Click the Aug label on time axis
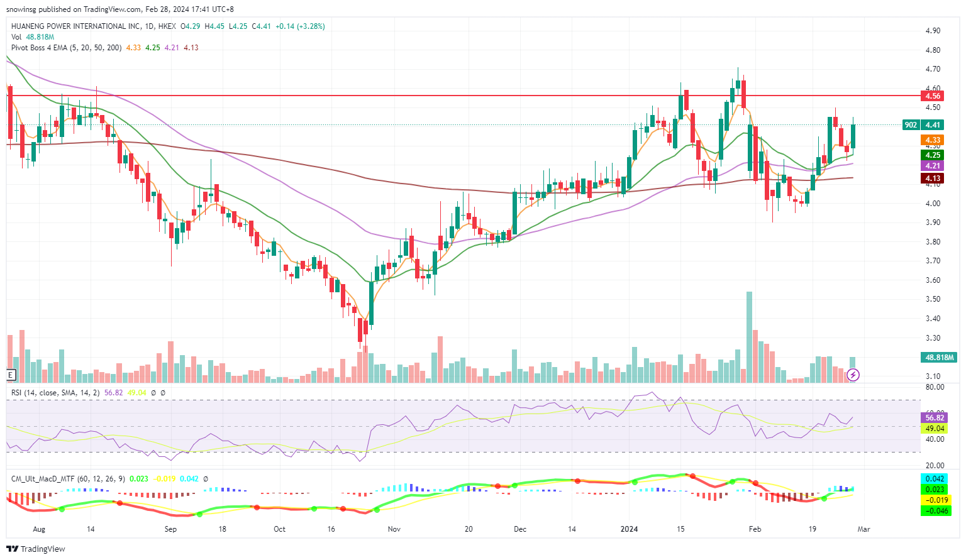The image size is (966, 560). click(39, 529)
